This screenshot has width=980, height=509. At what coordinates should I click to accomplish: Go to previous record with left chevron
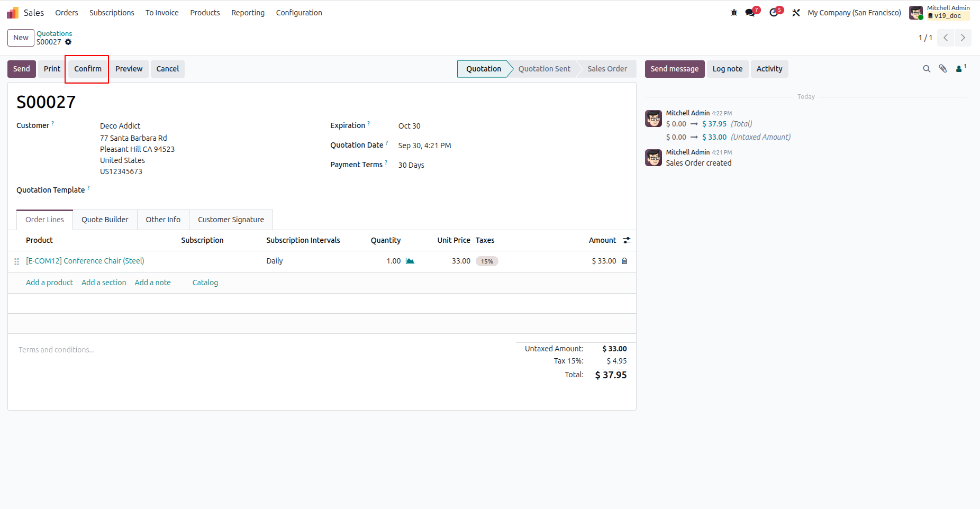click(946, 38)
